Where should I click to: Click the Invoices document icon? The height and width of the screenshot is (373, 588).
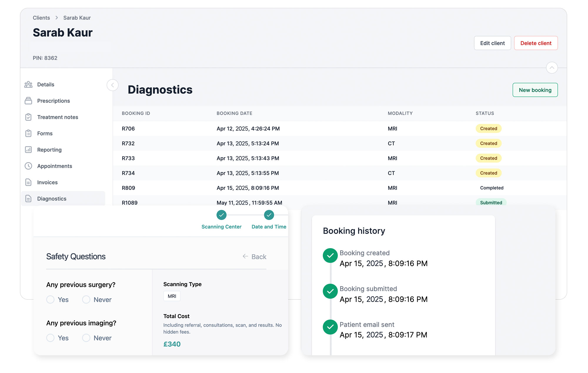click(28, 182)
